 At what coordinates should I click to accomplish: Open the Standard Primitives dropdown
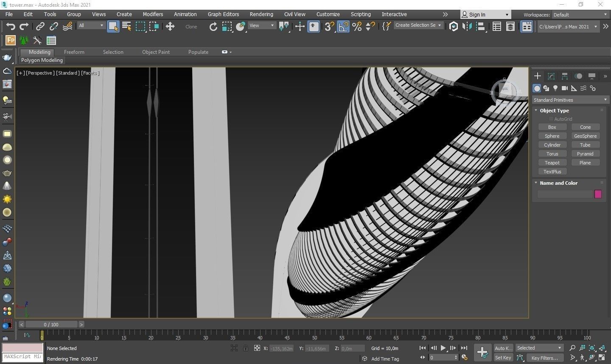click(569, 100)
